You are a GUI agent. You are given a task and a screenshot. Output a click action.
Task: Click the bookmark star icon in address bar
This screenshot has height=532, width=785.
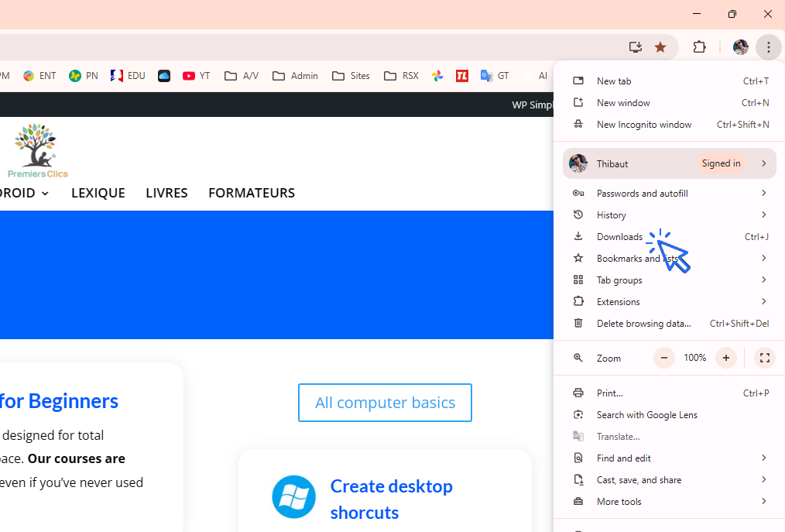(660, 47)
